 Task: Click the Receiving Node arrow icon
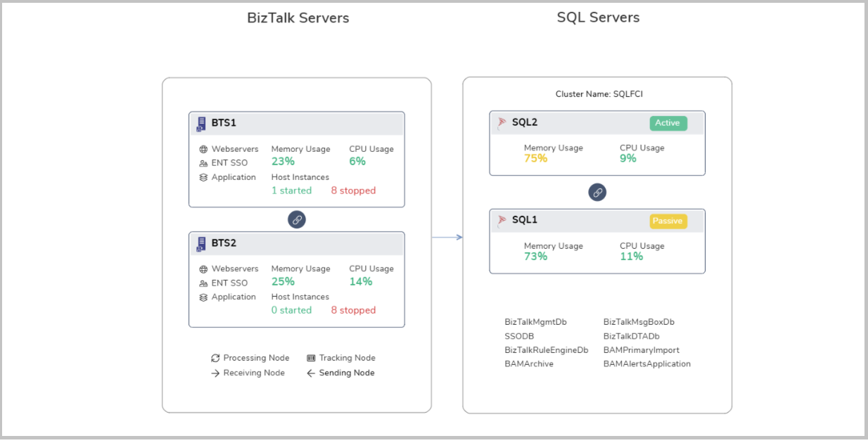pos(215,373)
